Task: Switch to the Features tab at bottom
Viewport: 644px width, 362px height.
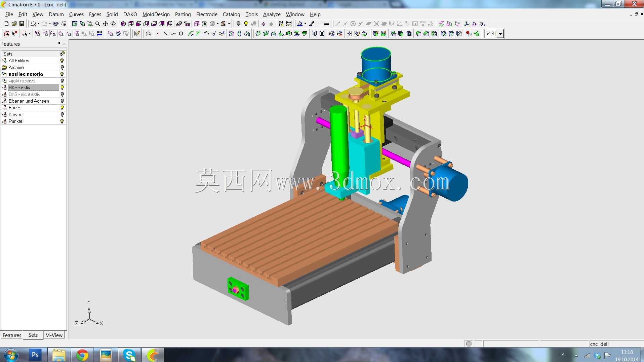Action: click(x=12, y=335)
